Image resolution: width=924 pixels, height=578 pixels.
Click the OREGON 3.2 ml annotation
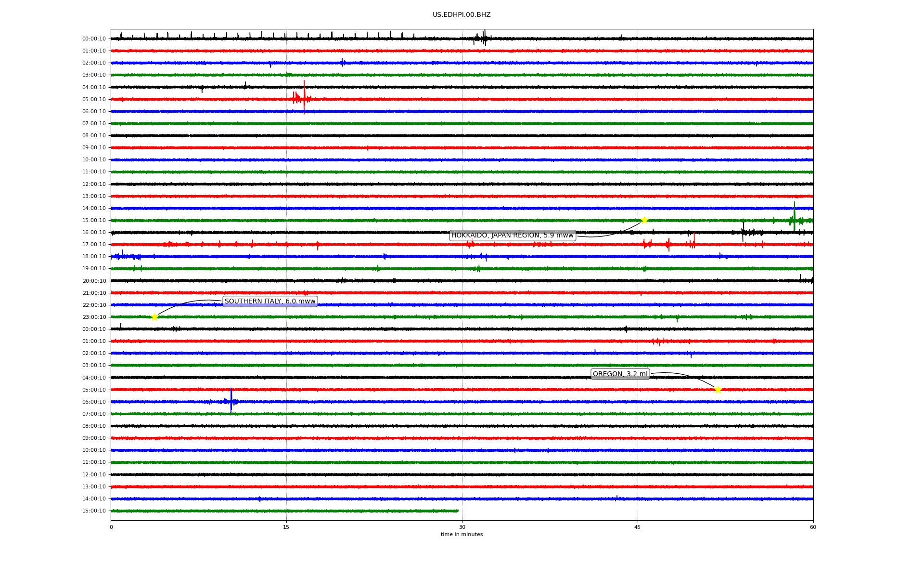pyautogui.click(x=620, y=374)
